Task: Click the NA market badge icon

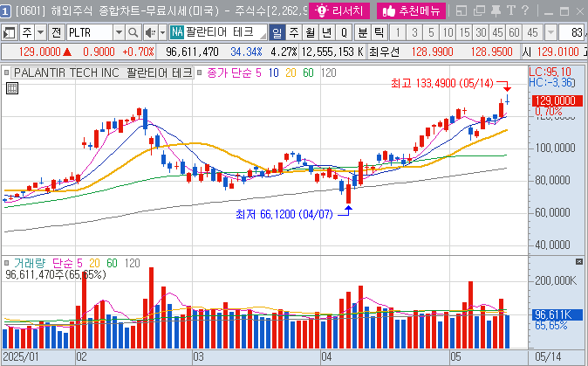Action: coord(176,32)
